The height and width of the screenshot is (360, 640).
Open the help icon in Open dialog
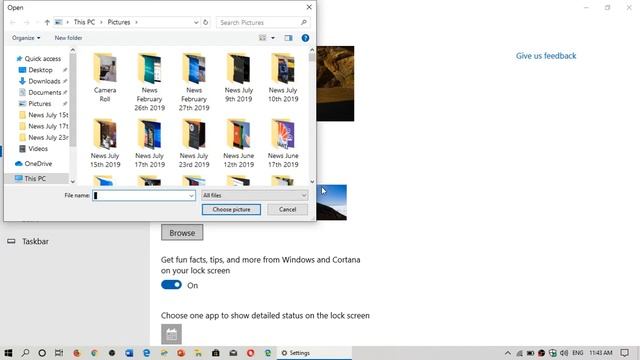pyautogui.click(x=305, y=38)
